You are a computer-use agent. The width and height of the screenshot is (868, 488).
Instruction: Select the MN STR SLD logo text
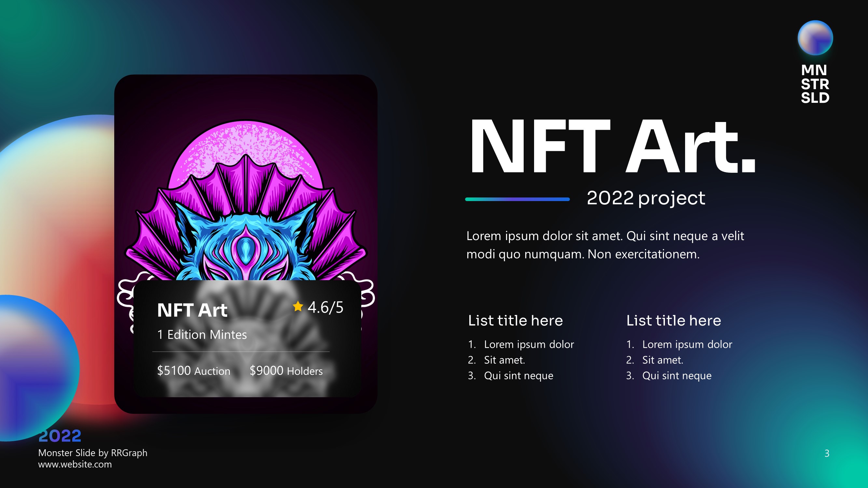coord(815,84)
